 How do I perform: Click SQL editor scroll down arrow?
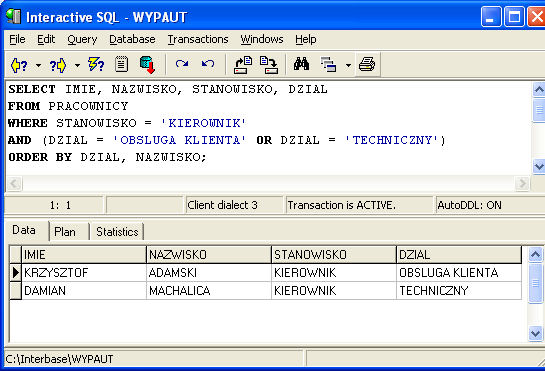tap(539, 166)
